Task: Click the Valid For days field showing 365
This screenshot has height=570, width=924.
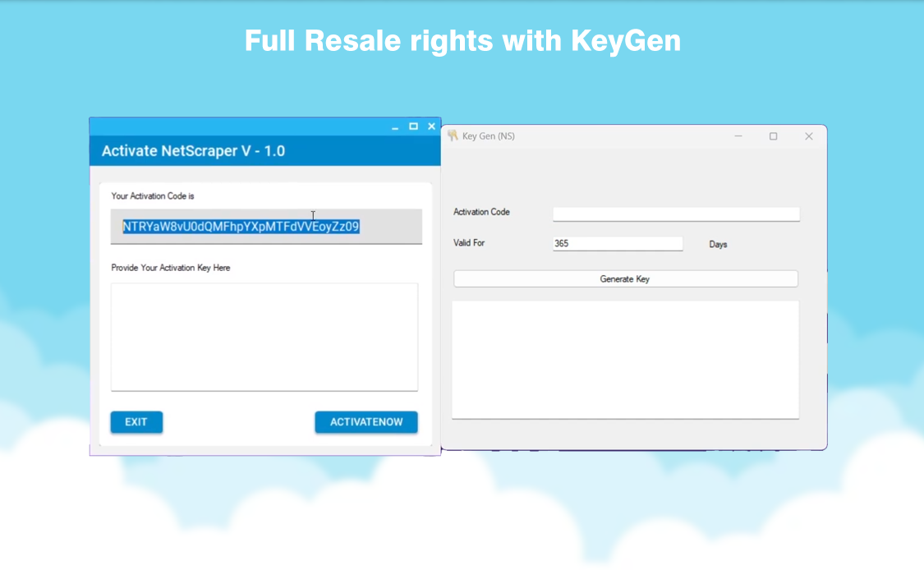Action: tap(618, 243)
